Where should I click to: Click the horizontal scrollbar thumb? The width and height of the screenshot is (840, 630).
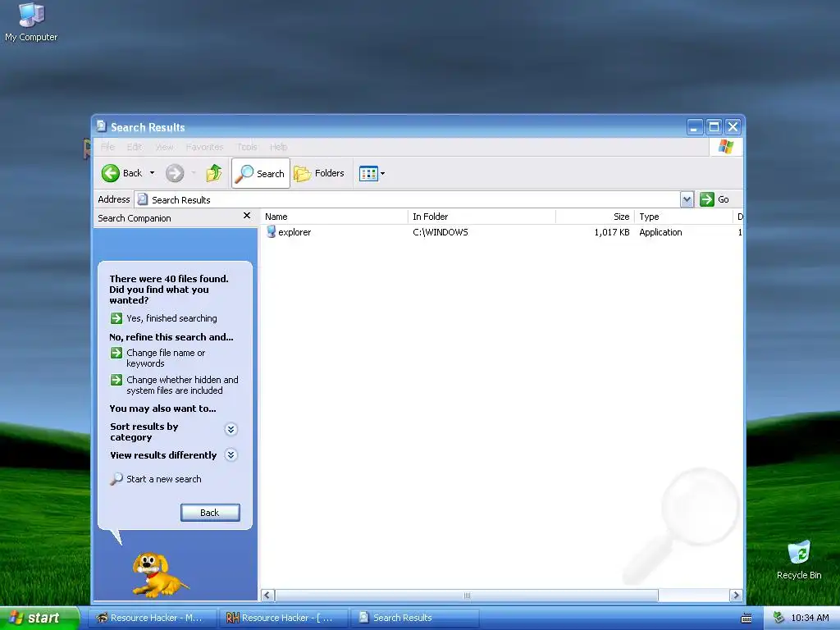pos(467,596)
